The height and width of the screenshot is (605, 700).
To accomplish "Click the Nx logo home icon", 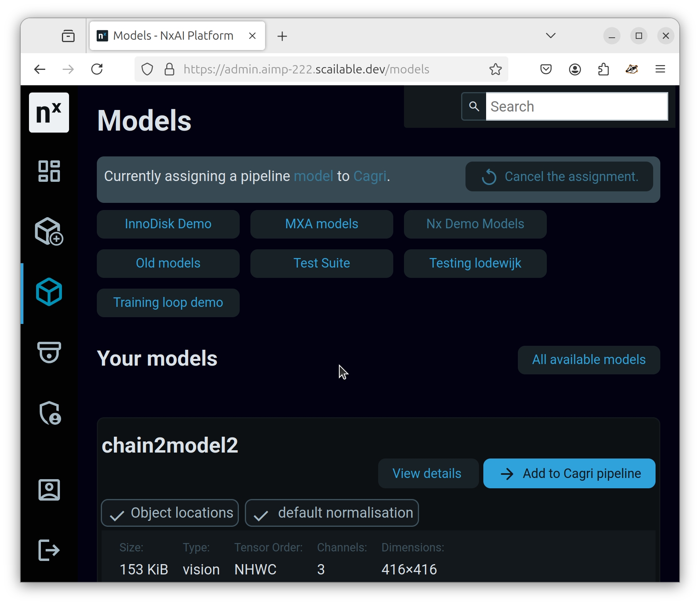I will (49, 113).
